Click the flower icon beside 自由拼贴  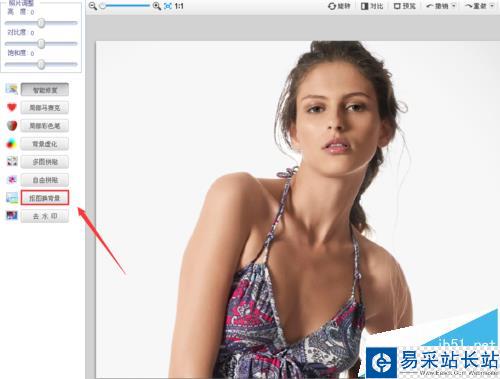(x=12, y=180)
